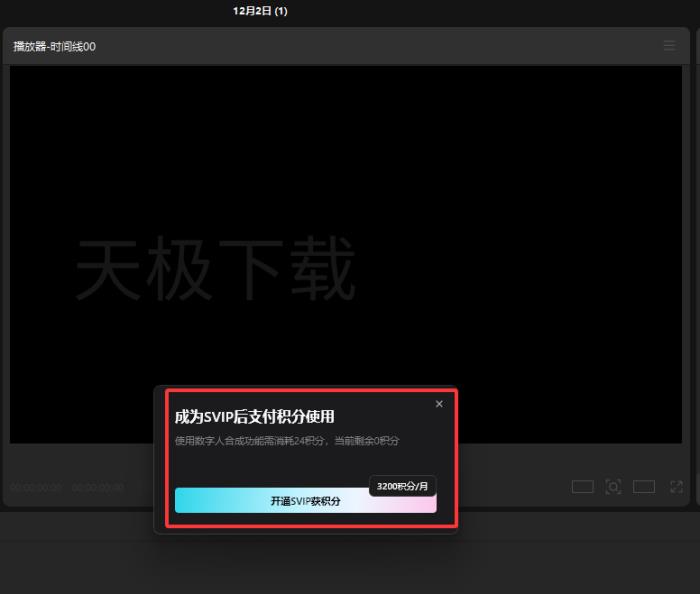The width and height of the screenshot is (700, 594).
Task: Click the fullscreen expand icon in player
Action: point(676,487)
